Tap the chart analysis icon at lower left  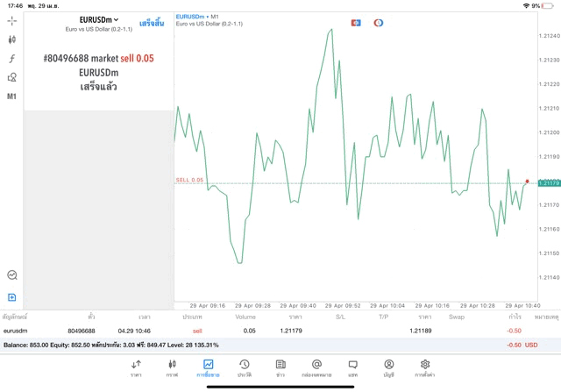pyautogui.click(x=12, y=275)
